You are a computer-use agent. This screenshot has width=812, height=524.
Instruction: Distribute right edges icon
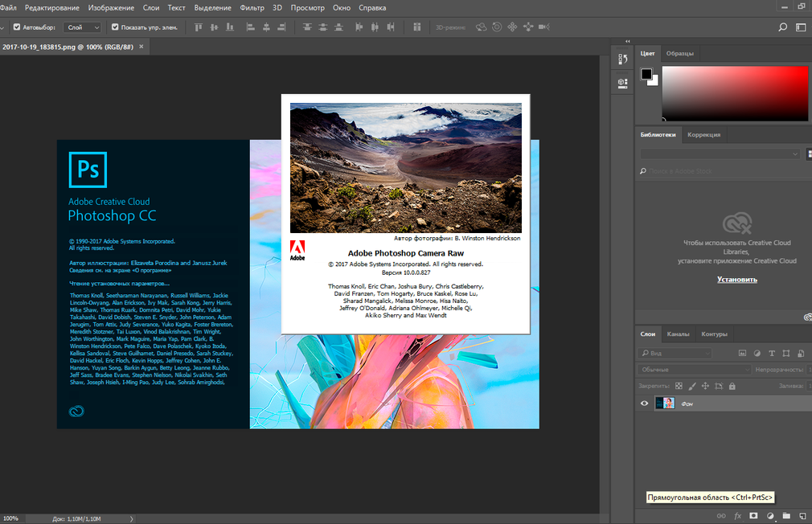(391, 27)
